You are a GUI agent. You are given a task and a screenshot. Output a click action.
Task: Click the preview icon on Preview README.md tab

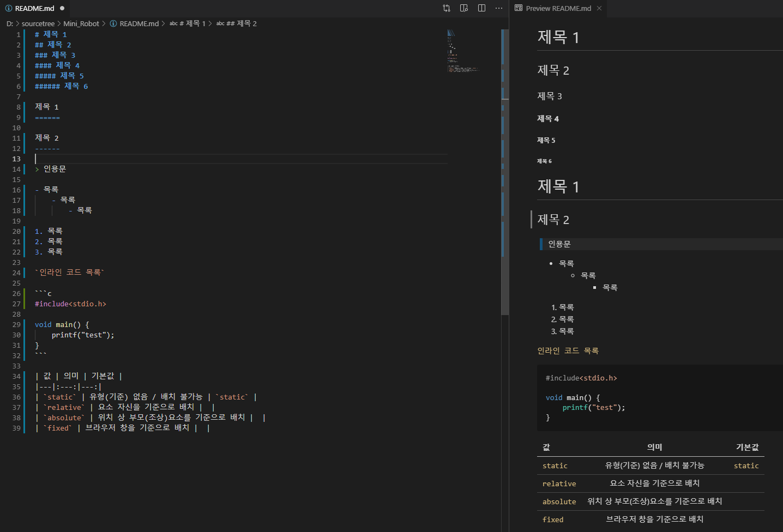519,8
